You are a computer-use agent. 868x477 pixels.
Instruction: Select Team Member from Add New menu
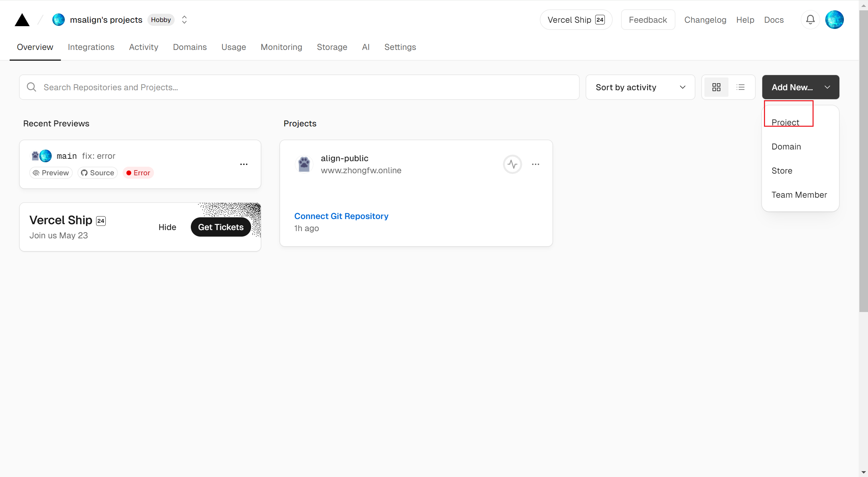point(799,195)
